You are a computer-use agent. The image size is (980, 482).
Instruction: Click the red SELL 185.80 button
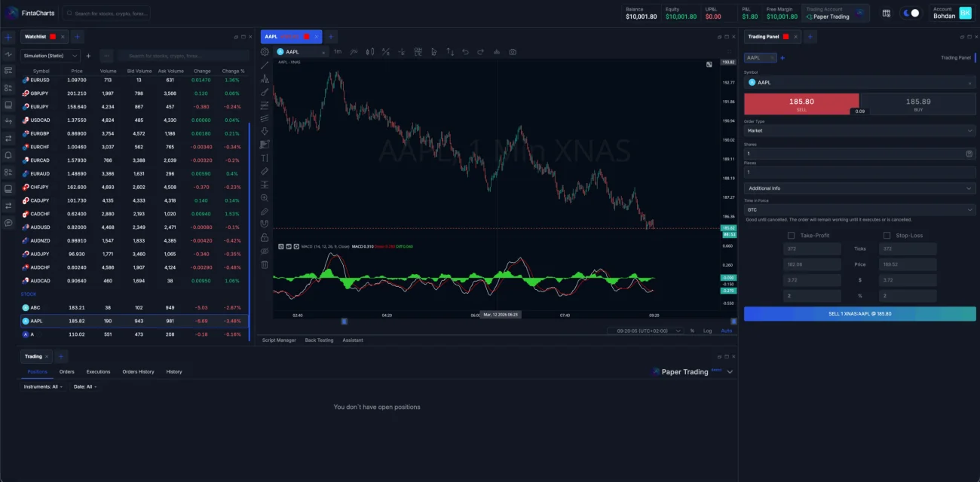(801, 104)
